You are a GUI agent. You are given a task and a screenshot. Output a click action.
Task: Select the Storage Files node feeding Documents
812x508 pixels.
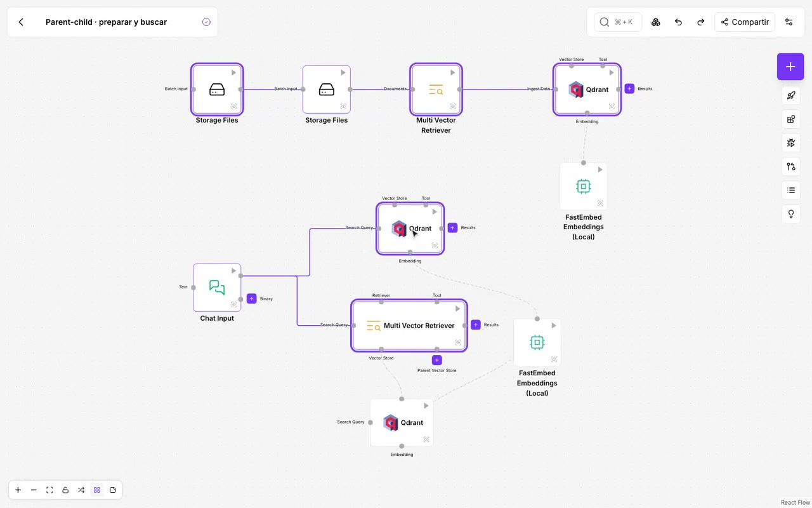[327, 90]
